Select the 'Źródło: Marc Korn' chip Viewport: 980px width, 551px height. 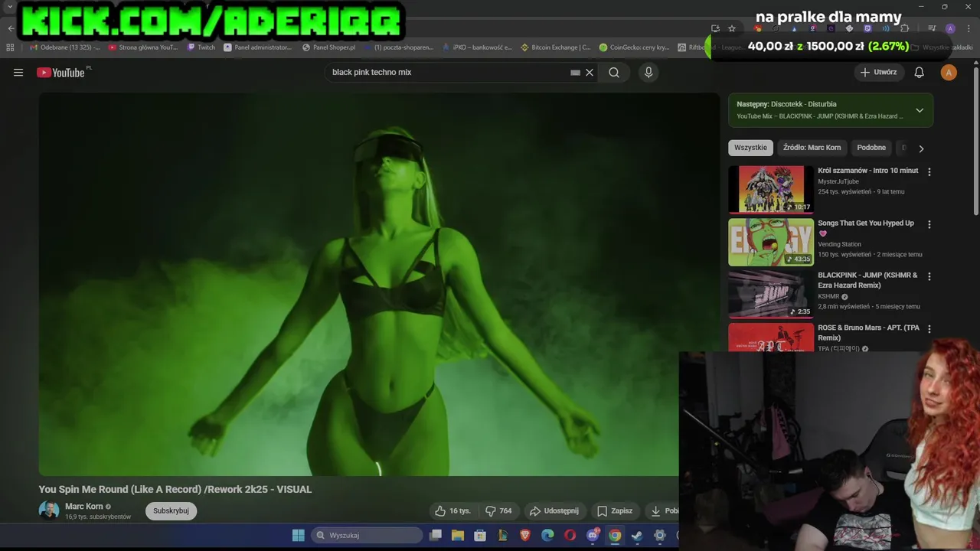(x=812, y=148)
